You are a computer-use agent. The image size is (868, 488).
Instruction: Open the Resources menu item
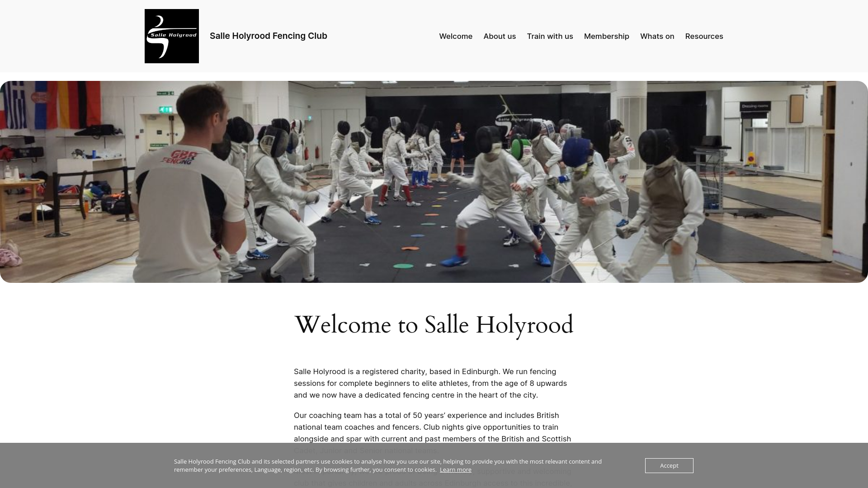click(x=704, y=36)
